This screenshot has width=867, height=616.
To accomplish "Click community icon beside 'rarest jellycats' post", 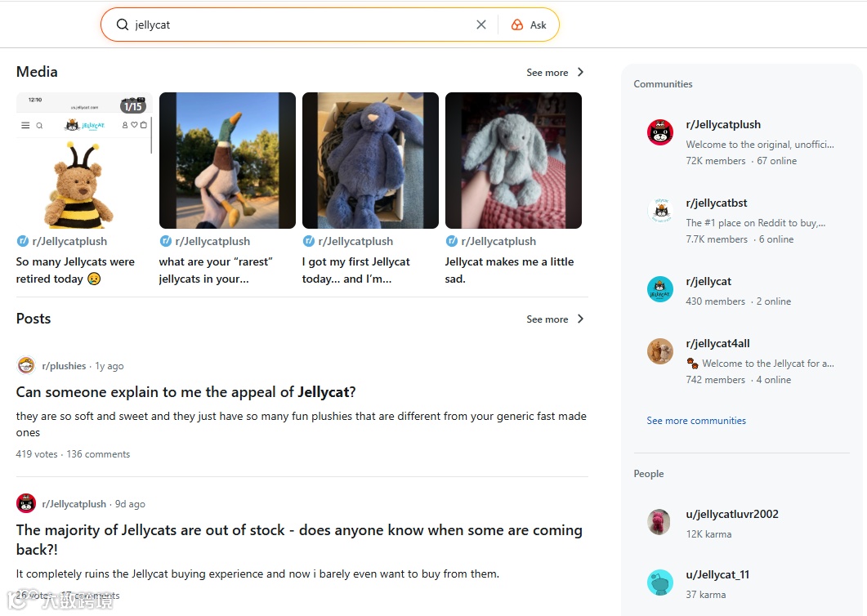I will [165, 241].
